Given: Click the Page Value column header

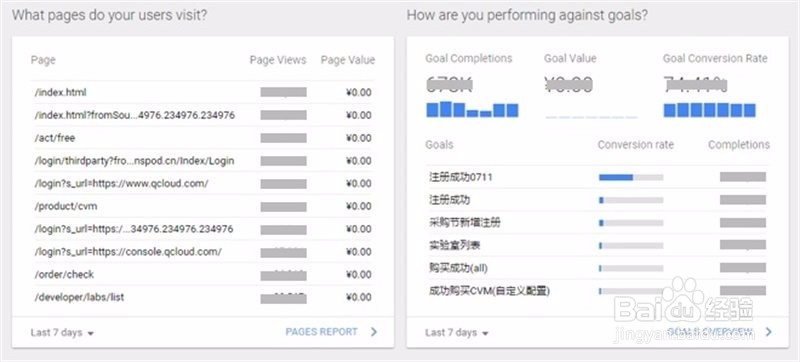Looking at the screenshot, I should [347, 60].
